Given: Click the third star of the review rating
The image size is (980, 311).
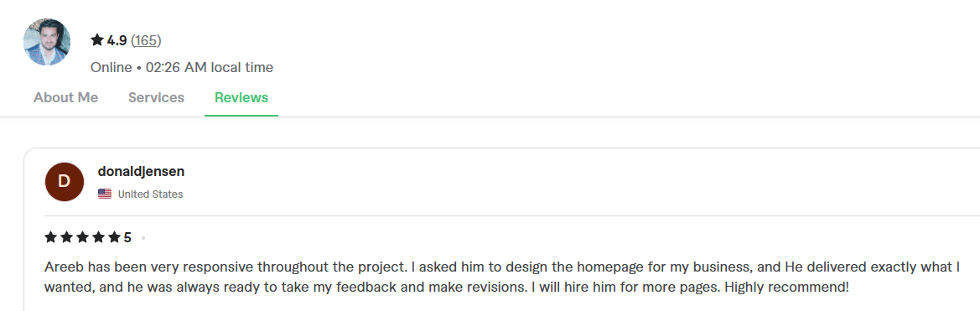Looking at the screenshot, I should (x=82, y=237).
